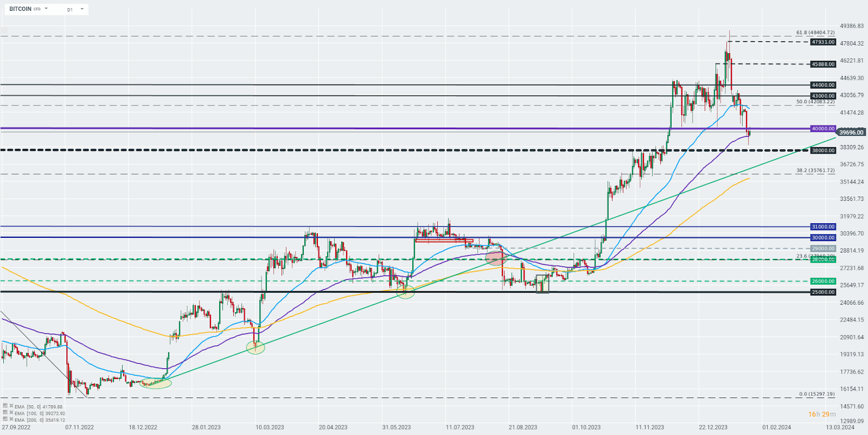Select the 40000.00 purple price level label

click(x=823, y=129)
